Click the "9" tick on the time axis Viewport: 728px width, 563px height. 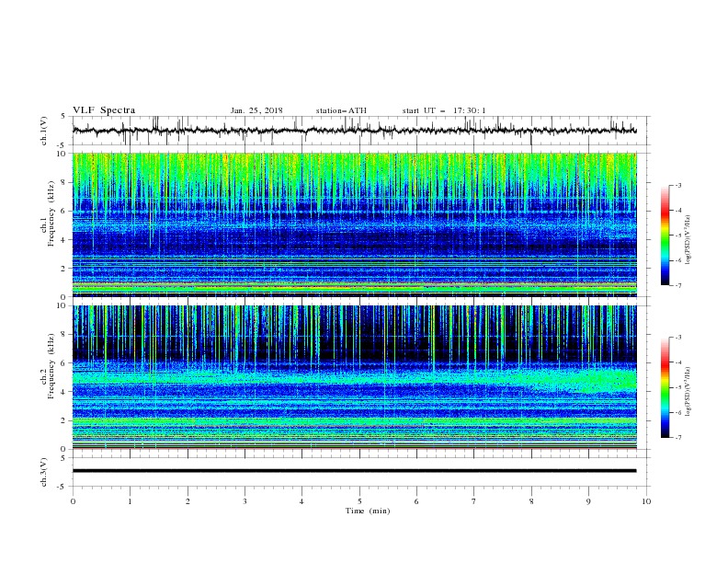click(588, 501)
